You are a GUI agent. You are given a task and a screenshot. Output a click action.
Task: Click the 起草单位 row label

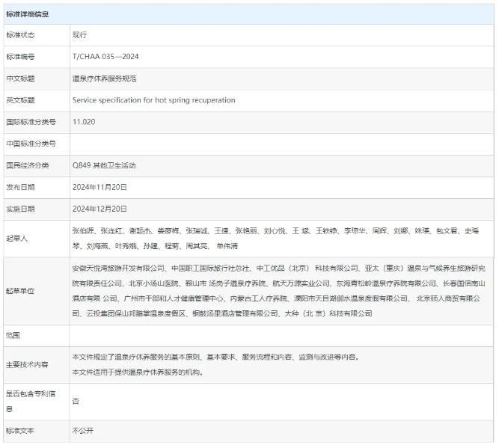[x=21, y=291]
